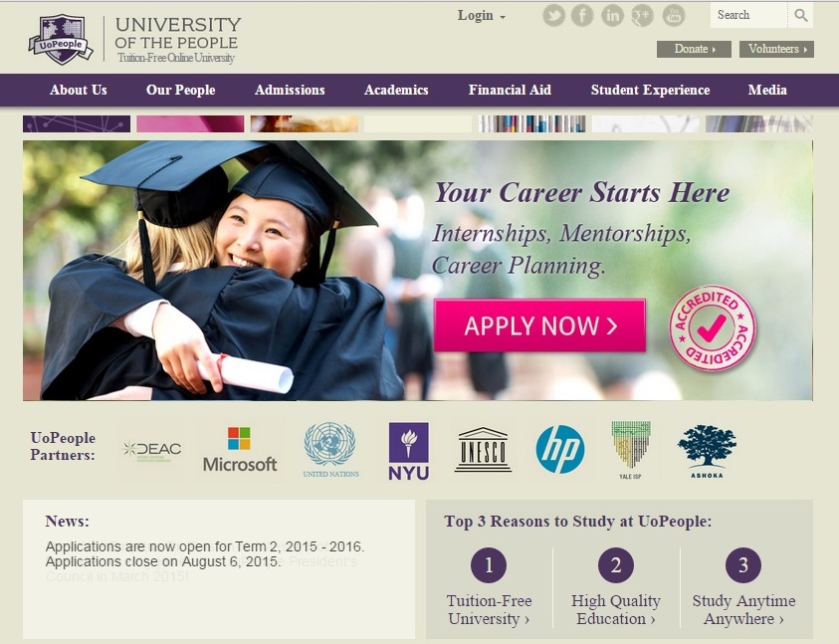Image resolution: width=839 pixels, height=644 pixels.
Task: Expand the Login dropdown
Action: (481, 16)
